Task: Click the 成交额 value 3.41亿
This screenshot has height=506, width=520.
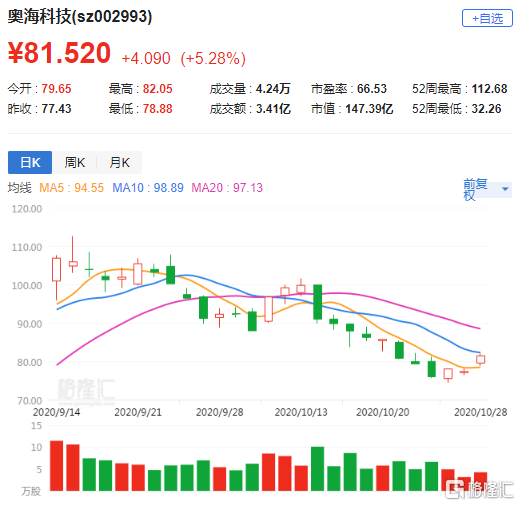Action: [x=273, y=109]
